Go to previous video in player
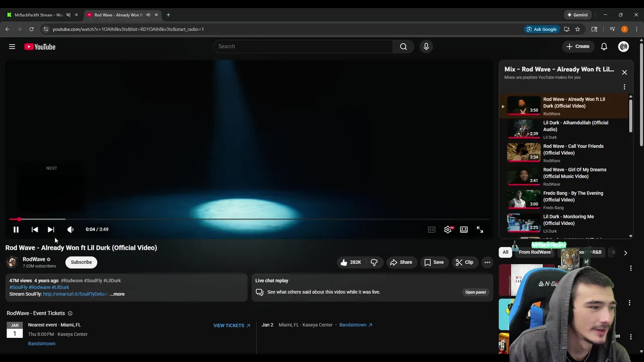 (35, 229)
